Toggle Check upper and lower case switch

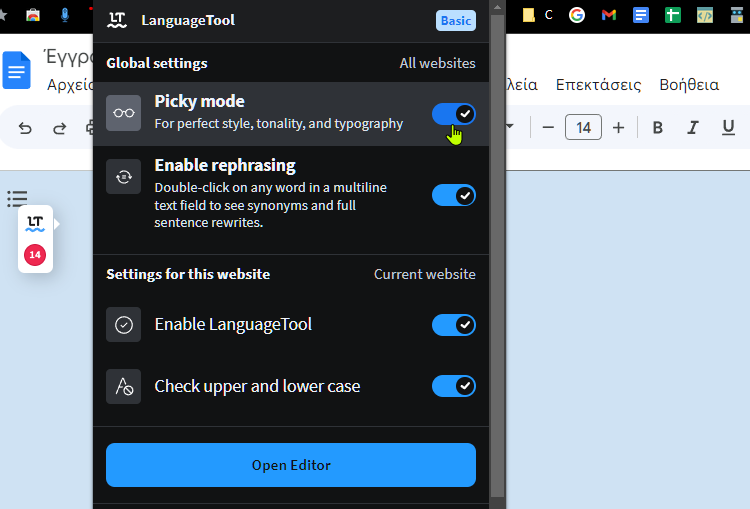tap(453, 386)
